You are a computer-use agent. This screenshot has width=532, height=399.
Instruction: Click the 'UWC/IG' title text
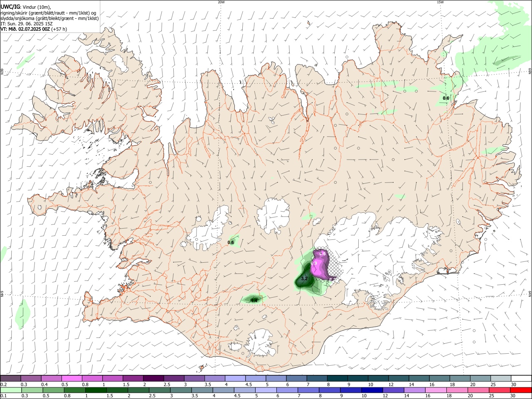coord(10,7)
